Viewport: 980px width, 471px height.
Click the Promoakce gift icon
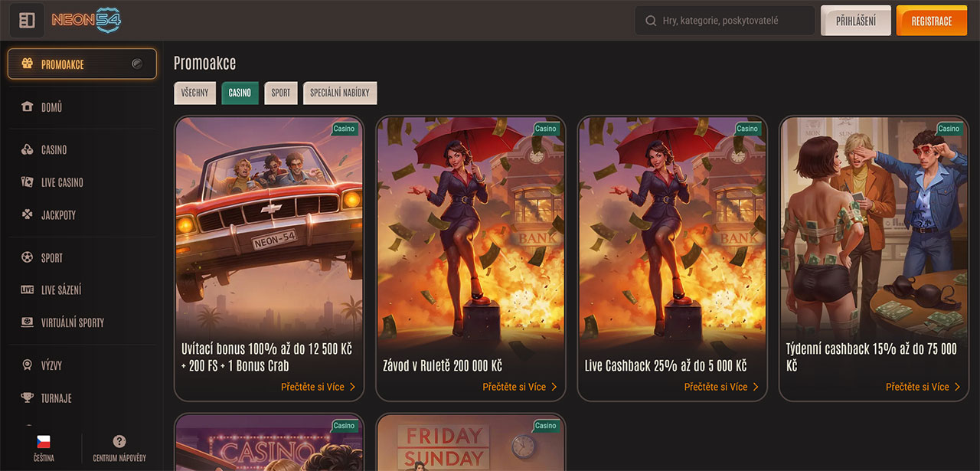coord(27,64)
